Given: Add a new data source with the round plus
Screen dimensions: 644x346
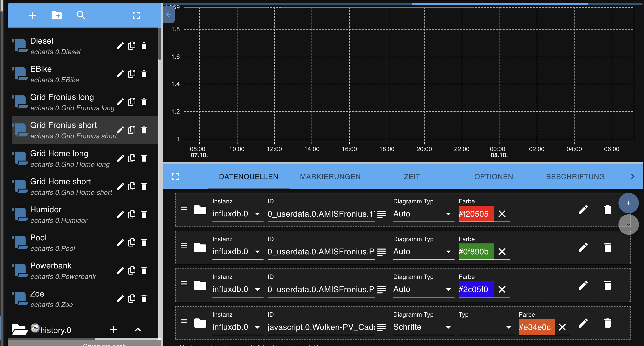Looking at the screenshot, I should pyautogui.click(x=628, y=203).
